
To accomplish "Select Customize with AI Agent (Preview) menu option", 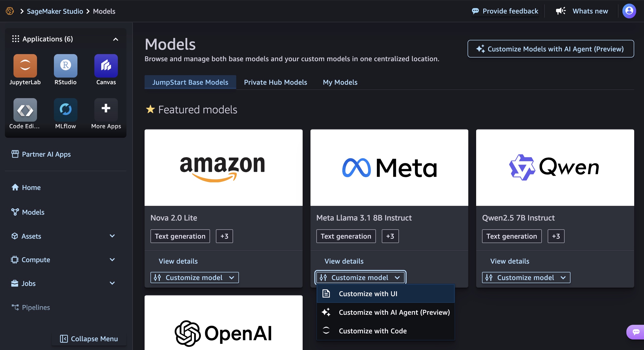I will (x=394, y=312).
